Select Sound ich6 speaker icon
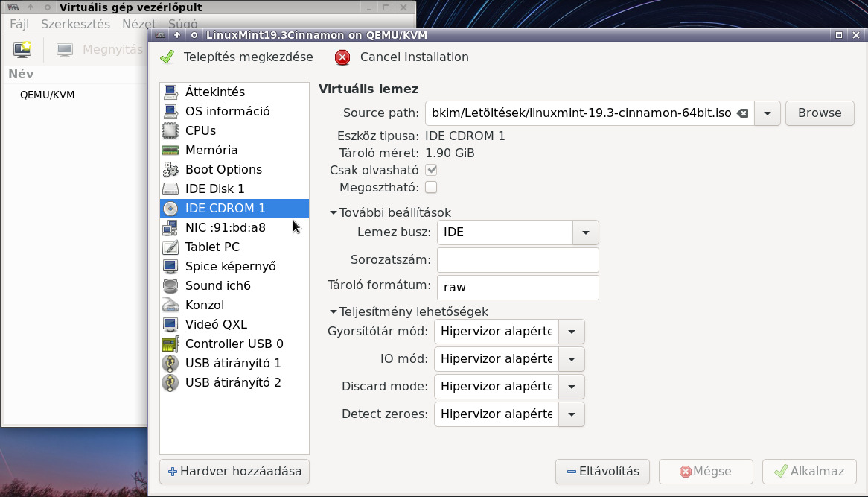 [x=170, y=286]
